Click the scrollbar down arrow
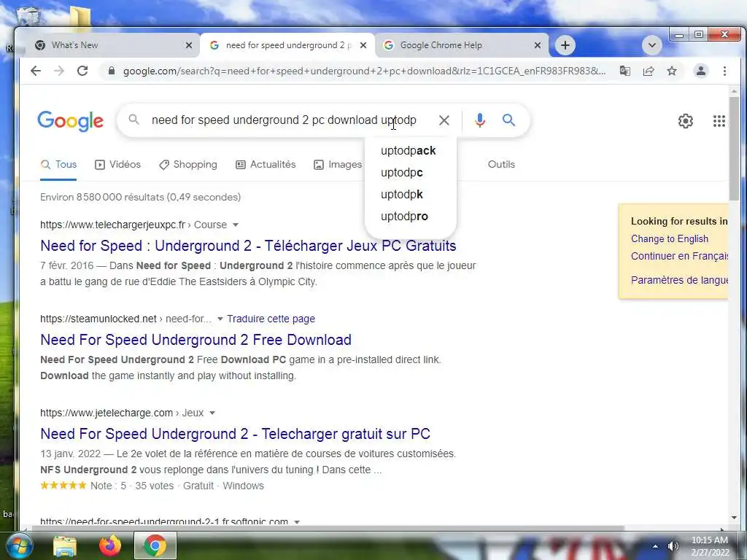This screenshot has width=747, height=560. tap(734, 518)
